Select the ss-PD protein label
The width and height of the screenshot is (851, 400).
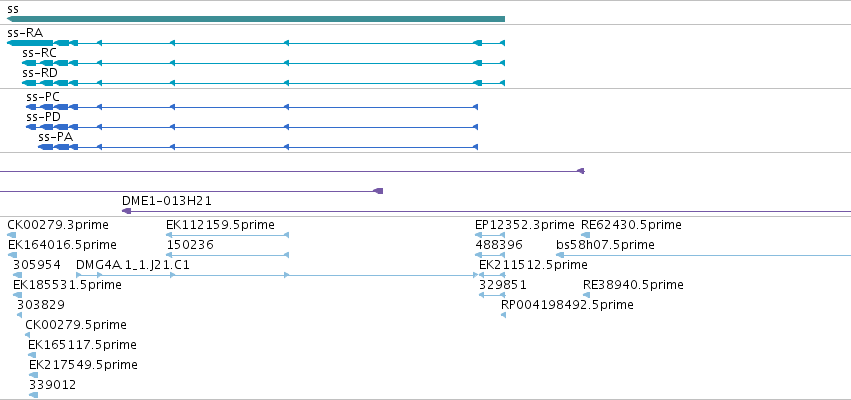[x=43, y=117]
